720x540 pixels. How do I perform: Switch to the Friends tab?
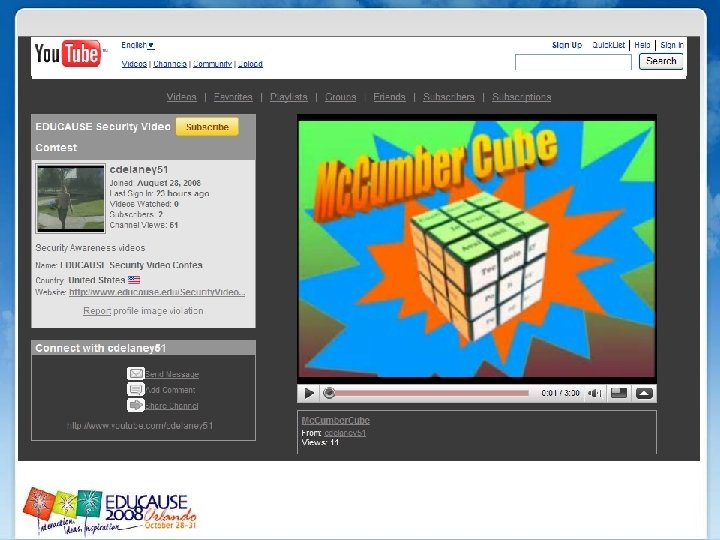(389, 97)
